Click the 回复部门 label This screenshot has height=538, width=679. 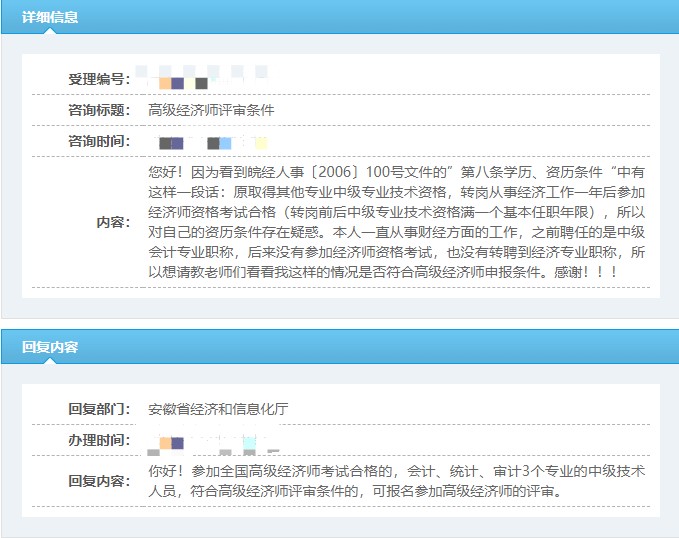98,409
